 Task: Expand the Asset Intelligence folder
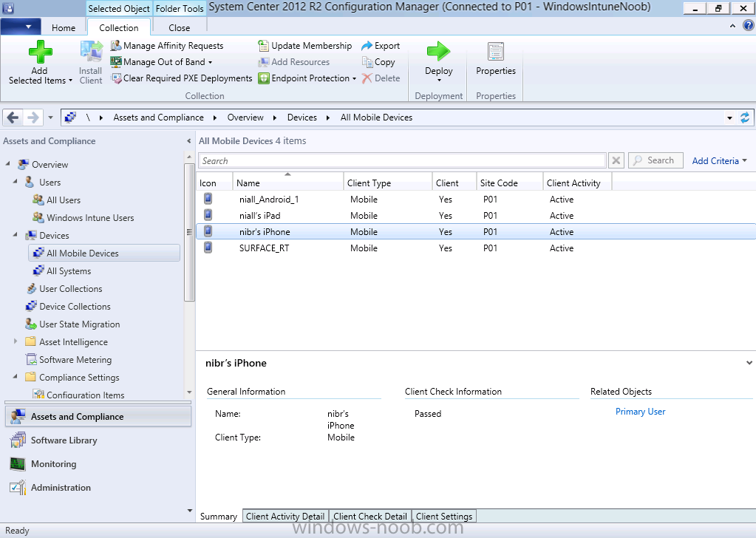(16, 341)
